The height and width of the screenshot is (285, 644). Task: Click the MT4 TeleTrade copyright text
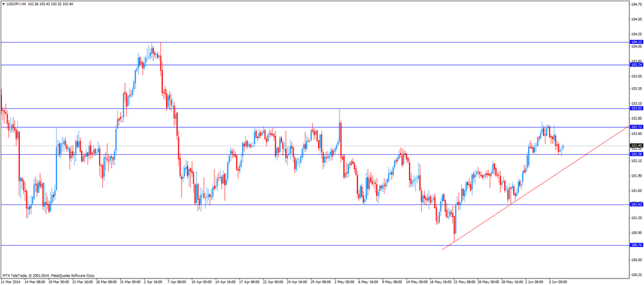click(48, 275)
